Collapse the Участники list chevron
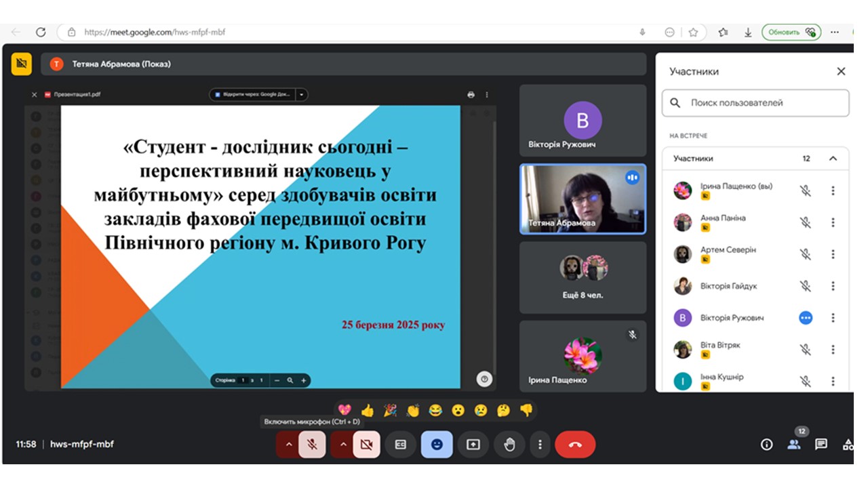868x488 pixels. point(833,159)
